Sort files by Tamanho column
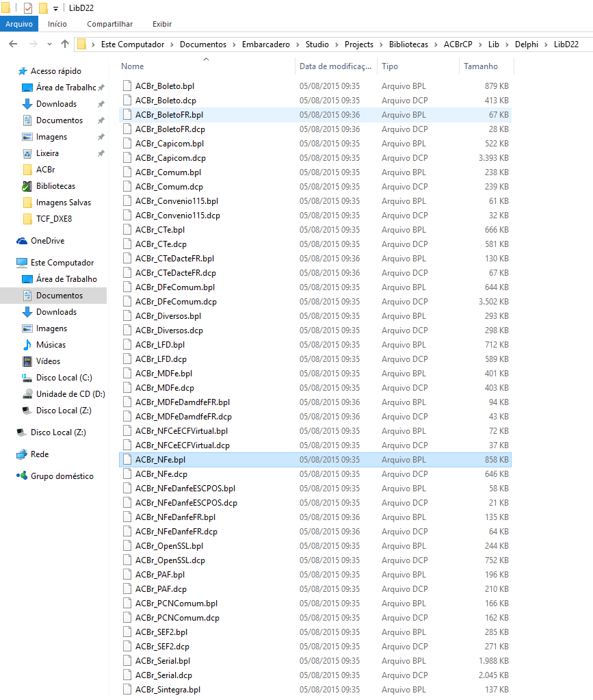 pyautogui.click(x=481, y=66)
